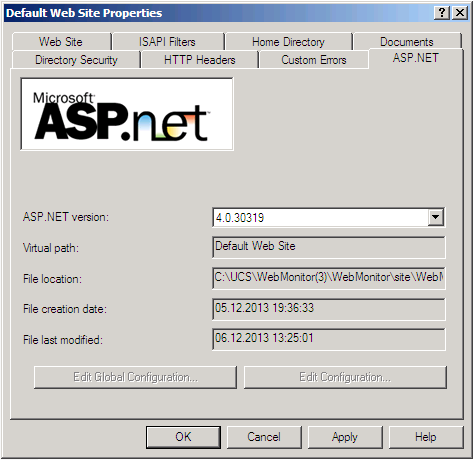Click the Edit Global Configuration button

[x=135, y=377]
